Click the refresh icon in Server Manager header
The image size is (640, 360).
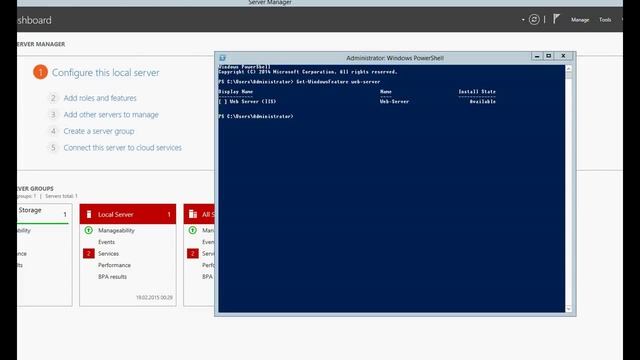click(534, 19)
